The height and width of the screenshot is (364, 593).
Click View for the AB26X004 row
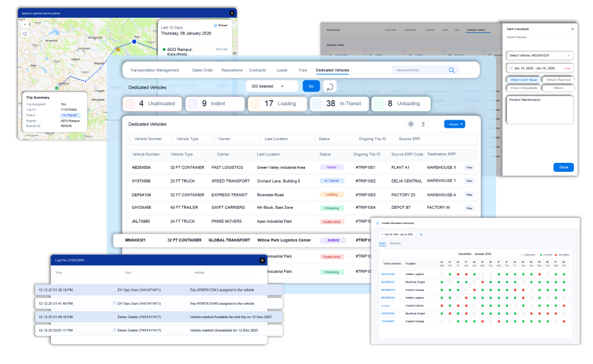click(469, 167)
